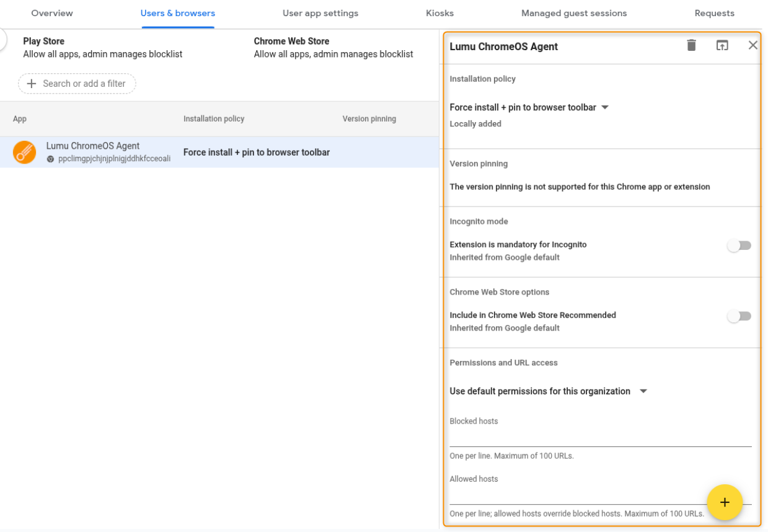
Task: Click plus icon in search filter bar
Action: pos(32,84)
